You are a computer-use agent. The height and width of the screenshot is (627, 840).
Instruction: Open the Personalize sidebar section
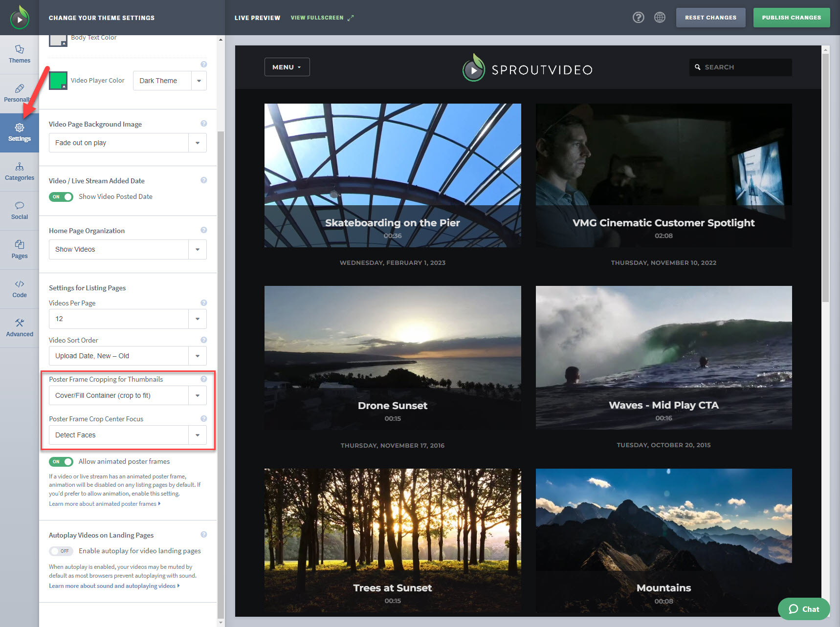(20, 93)
